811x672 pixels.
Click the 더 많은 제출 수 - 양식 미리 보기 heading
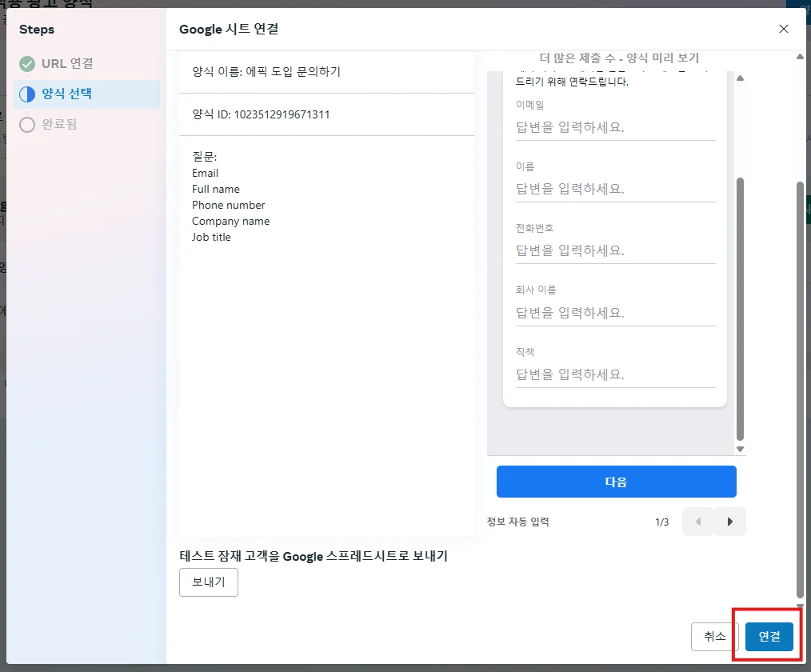619,58
